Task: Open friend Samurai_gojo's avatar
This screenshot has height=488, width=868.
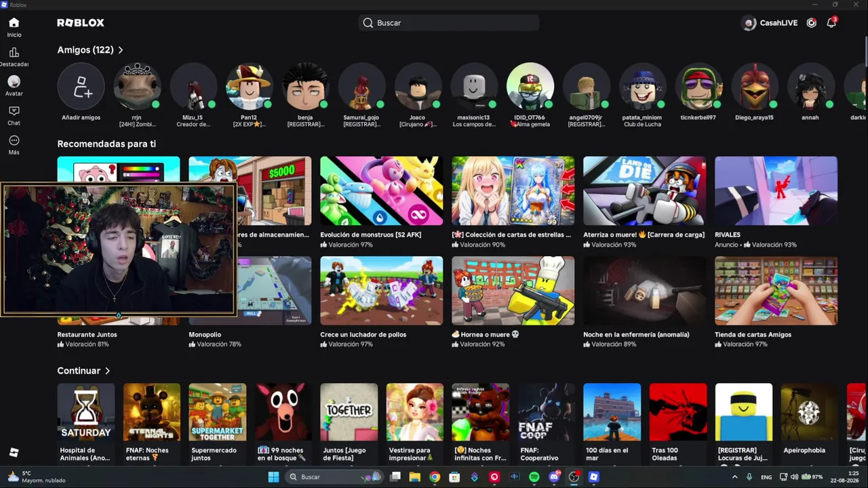Action: pyautogui.click(x=361, y=87)
